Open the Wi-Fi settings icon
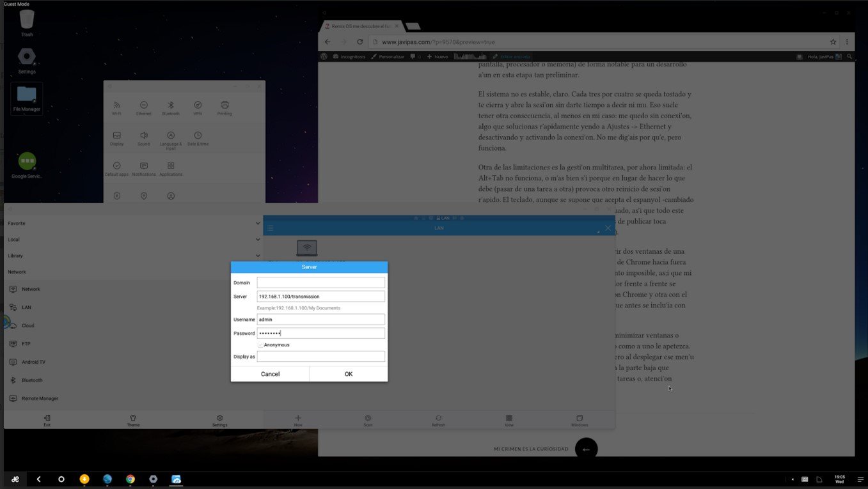The height and width of the screenshot is (489, 868). (116, 107)
